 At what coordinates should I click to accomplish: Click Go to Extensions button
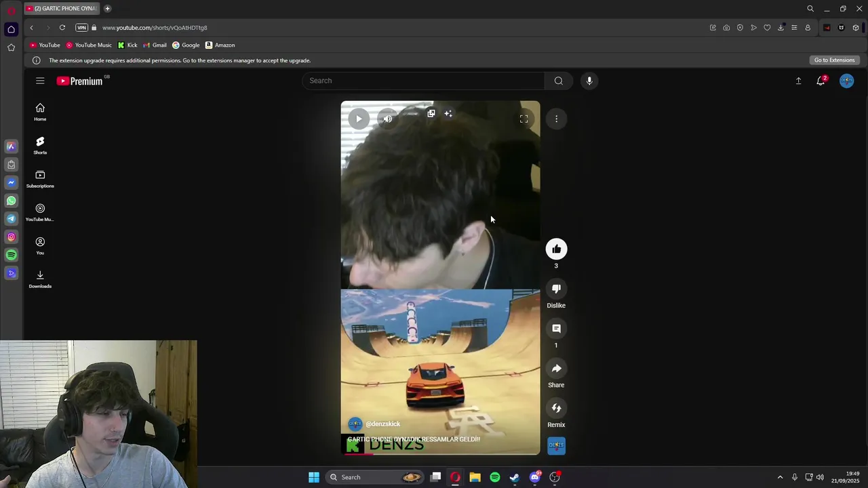pyautogui.click(x=835, y=60)
